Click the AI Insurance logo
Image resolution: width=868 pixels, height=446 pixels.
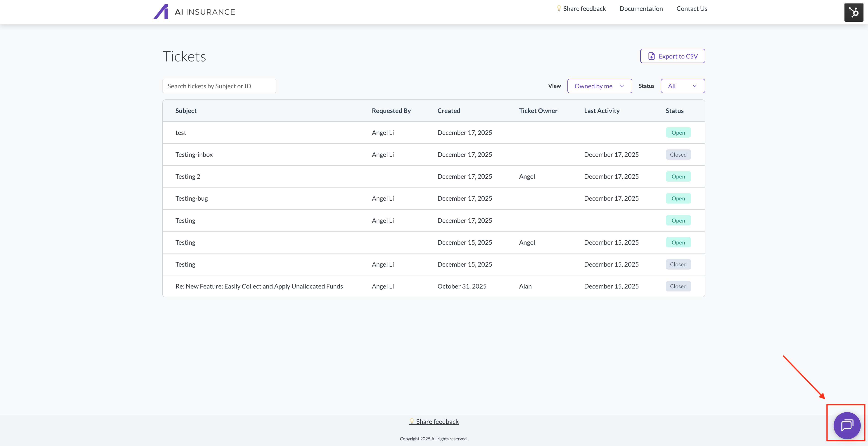coord(194,12)
